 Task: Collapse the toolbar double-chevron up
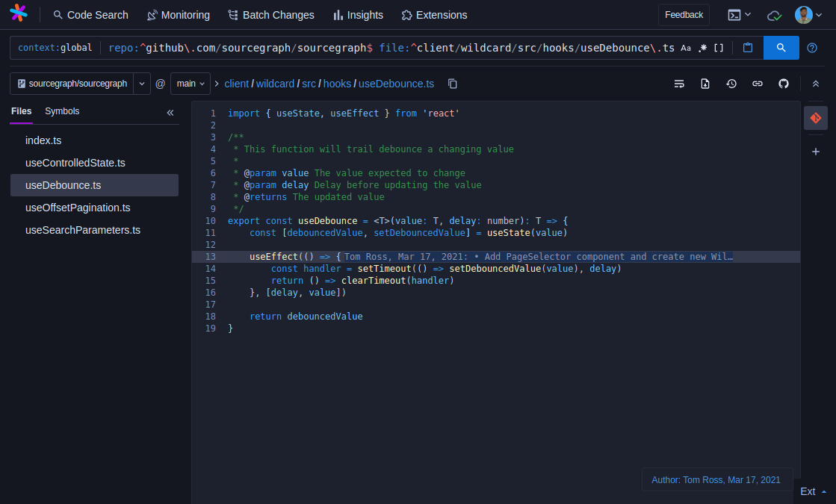815,84
